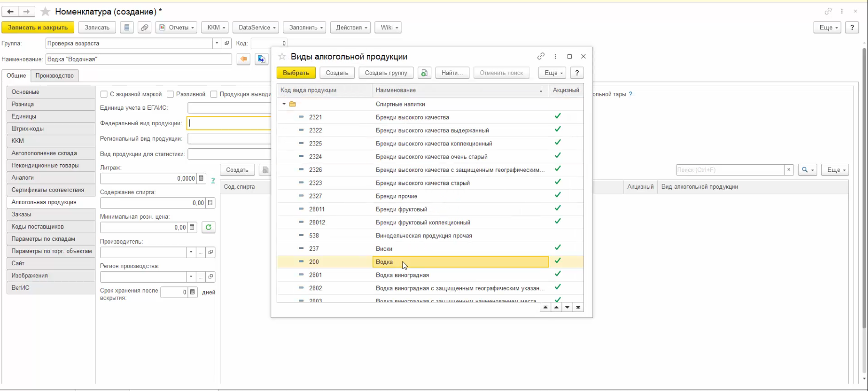Toggle the 'Разливной' checkbox
Image resolution: width=868 pixels, height=391 pixels.
pyautogui.click(x=170, y=94)
